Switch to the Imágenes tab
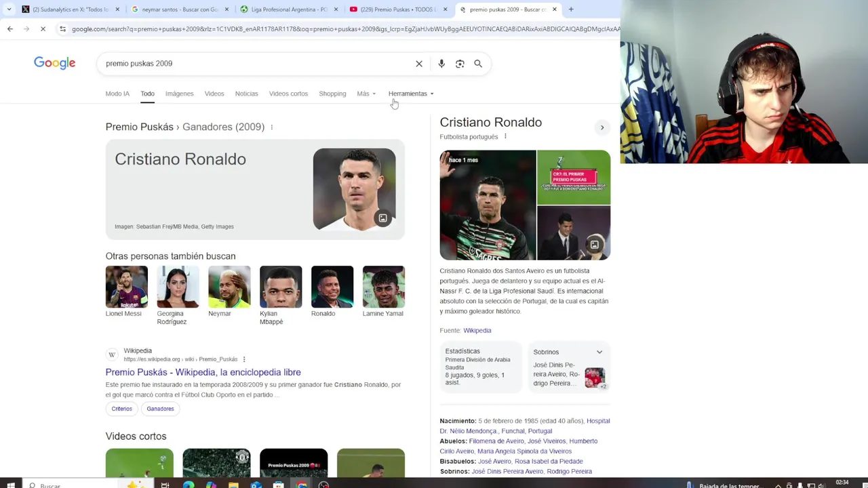The width and height of the screenshot is (868, 488). (180, 94)
